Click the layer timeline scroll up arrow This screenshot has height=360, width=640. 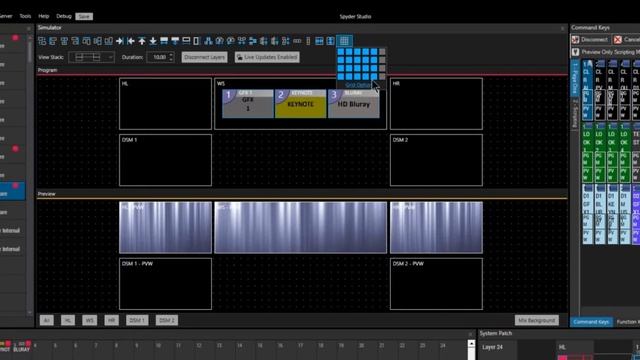471,344
